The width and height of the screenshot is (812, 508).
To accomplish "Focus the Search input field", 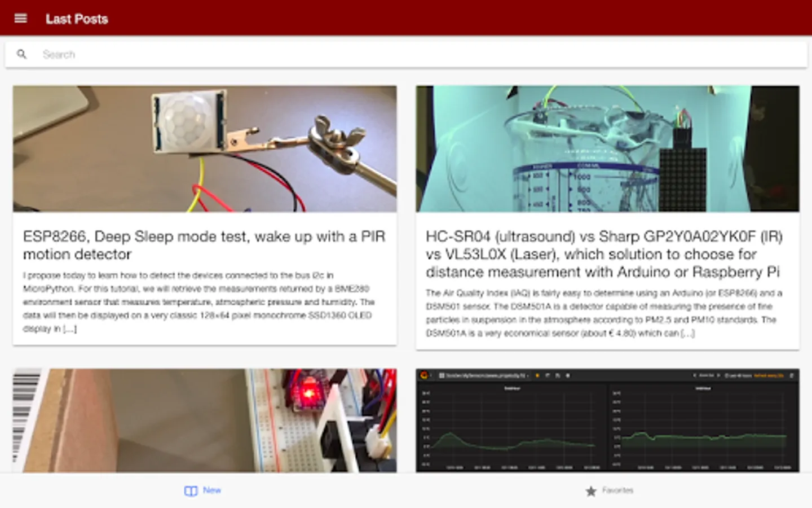I will pos(406,54).
